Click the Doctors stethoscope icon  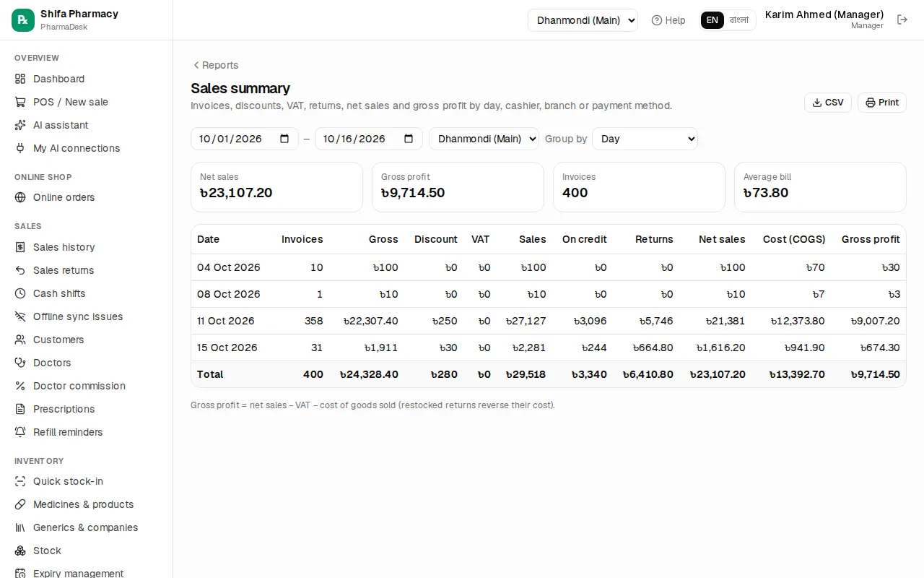[20, 363]
